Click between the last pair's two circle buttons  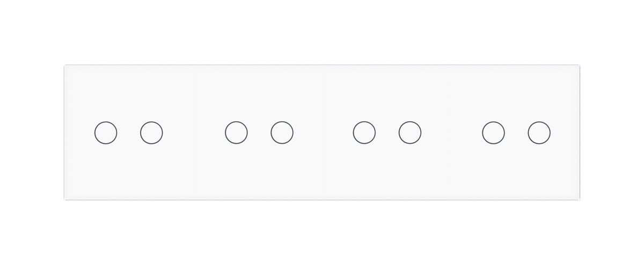pyautogui.click(x=516, y=132)
